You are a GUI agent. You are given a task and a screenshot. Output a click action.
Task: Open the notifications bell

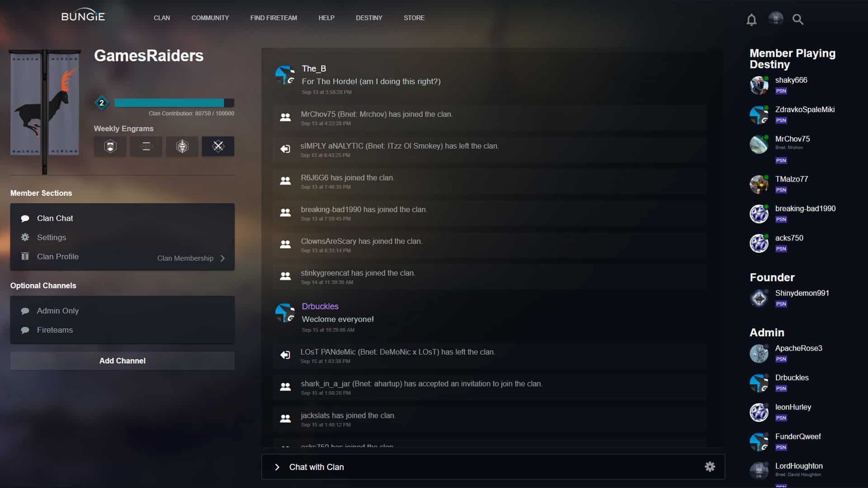pyautogui.click(x=751, y=19)
